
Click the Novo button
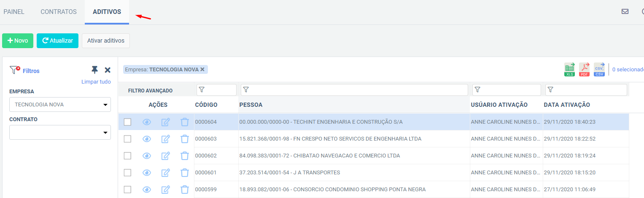[x=18, y=41]
